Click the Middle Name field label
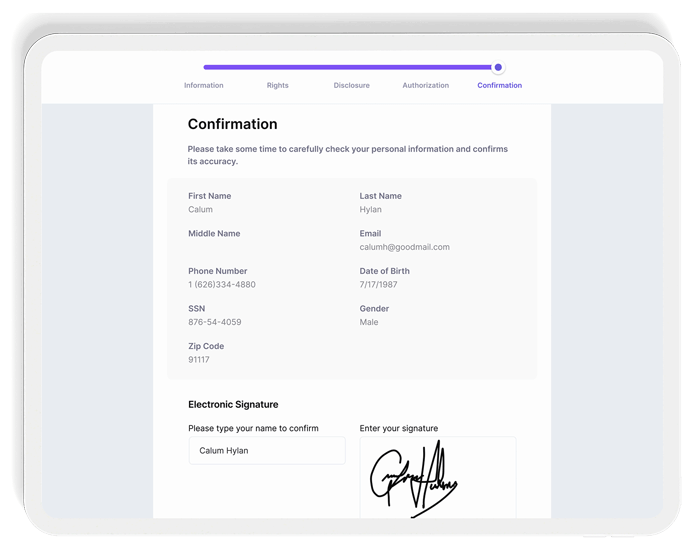The image size is (700, 542). click(x=214, y=234)
